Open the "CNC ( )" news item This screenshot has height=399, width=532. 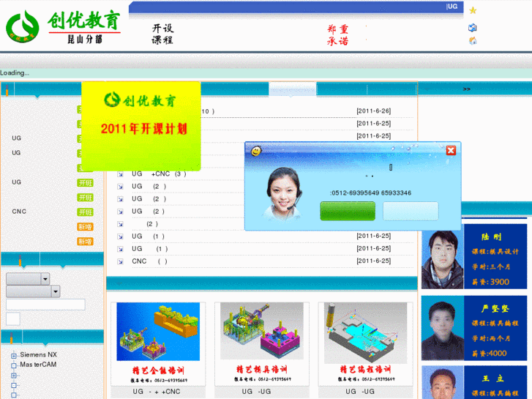pos(149,261)
